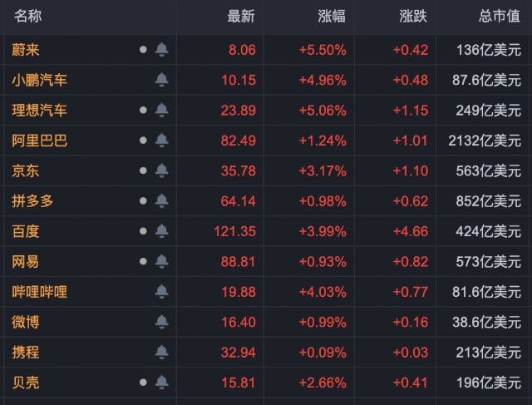This screenshot has height=405, width=532.
Task: Open the 网易 stock name link
Action: [x=26, y=262]
